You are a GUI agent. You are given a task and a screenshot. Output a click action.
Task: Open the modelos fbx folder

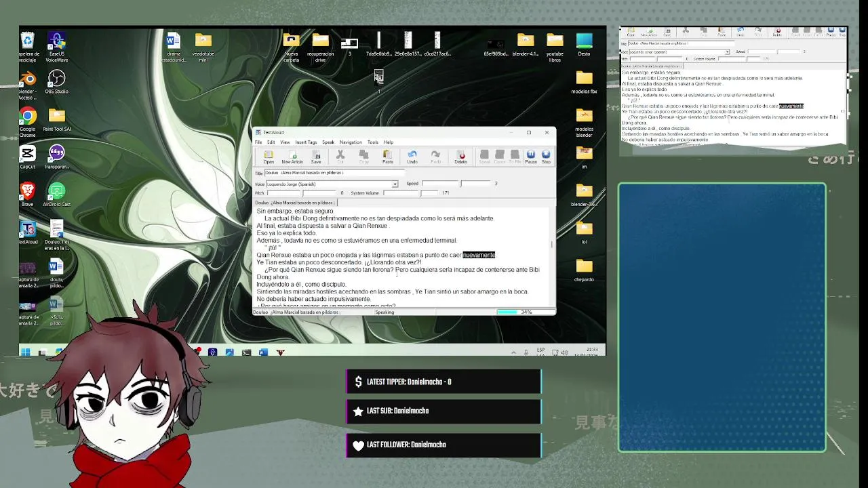[x=584, y=82]
